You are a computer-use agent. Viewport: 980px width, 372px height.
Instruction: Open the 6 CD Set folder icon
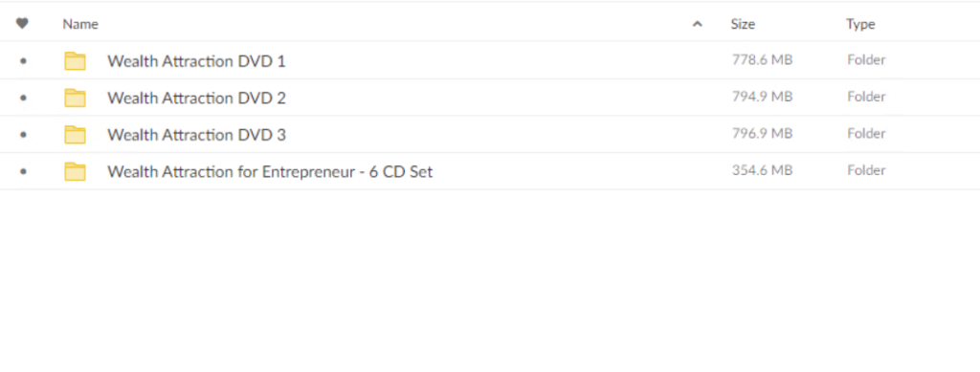click(75, 171)
